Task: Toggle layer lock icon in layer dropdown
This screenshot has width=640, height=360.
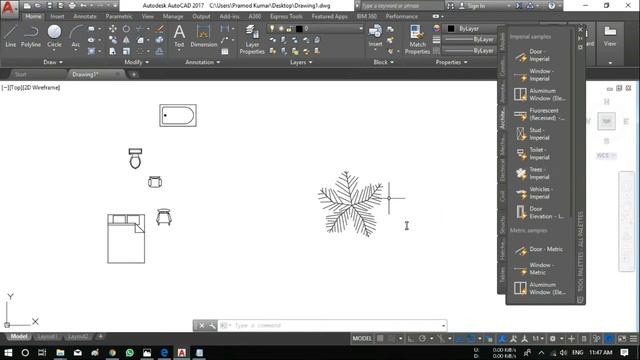Action: [x=289, y=29]
